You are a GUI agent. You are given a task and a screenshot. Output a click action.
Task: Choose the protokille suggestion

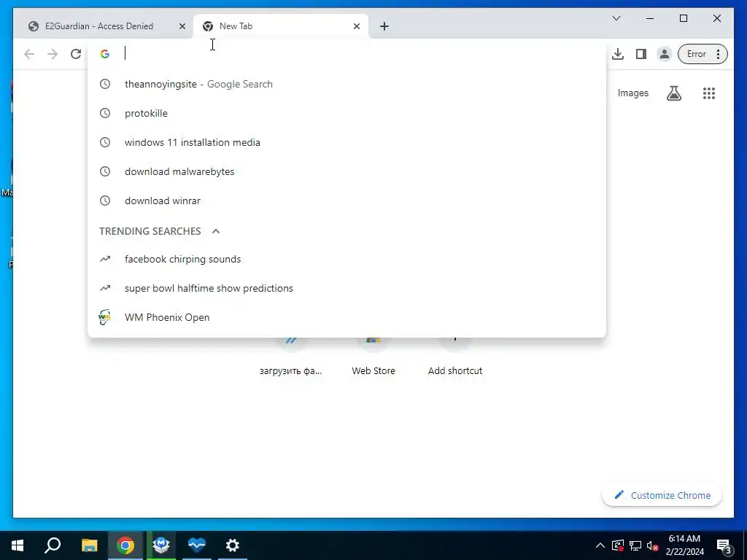347,113
